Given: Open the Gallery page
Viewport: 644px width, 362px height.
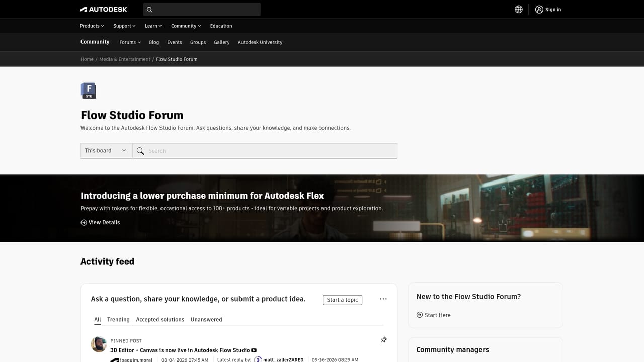Looking at the screenshot, I should coord(222,42).
